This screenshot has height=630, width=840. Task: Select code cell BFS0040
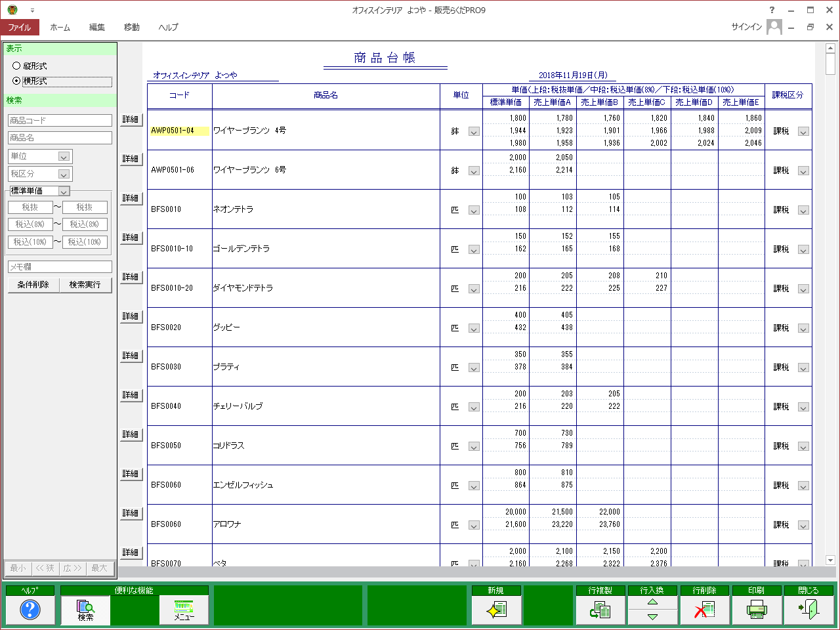click(166, 406)
